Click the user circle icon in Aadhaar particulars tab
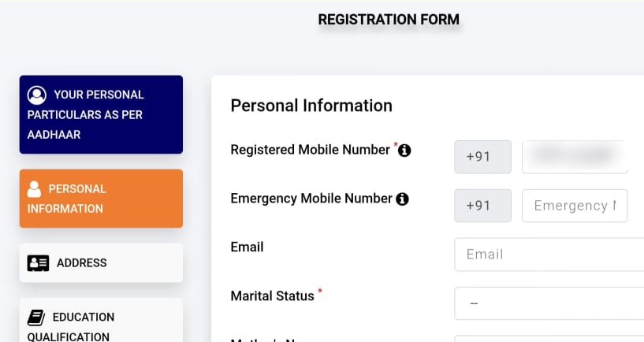This screenshot has width=644, height=342. [36, 95]
